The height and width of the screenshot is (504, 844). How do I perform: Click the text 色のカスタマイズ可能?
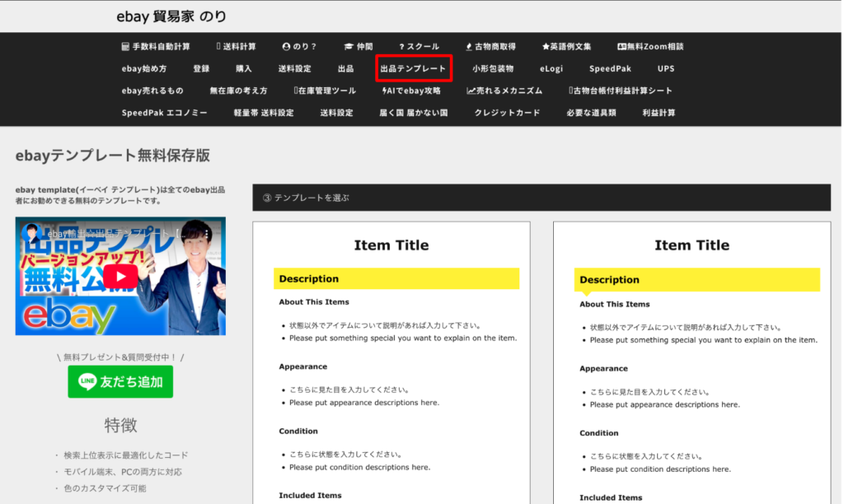(x=105, y=488)
